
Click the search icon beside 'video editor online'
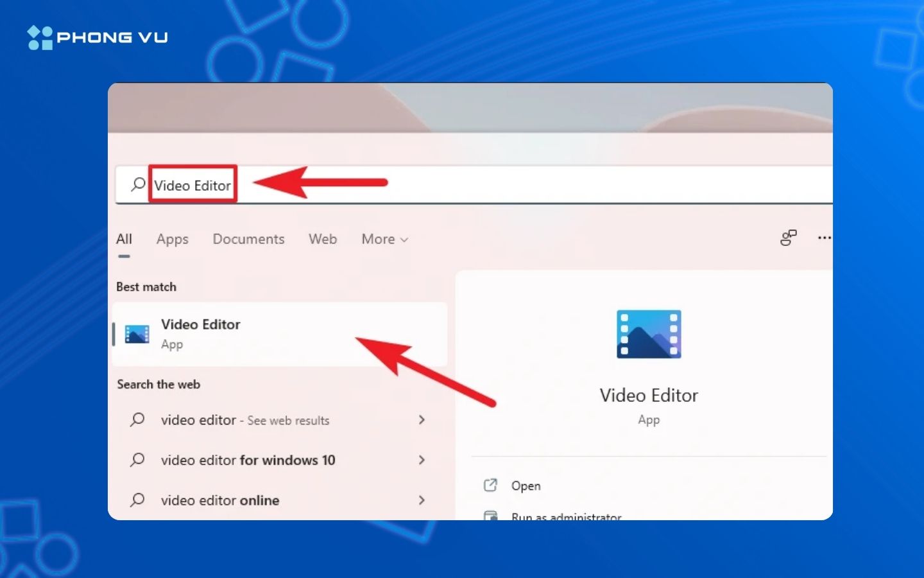click(137, 500)
